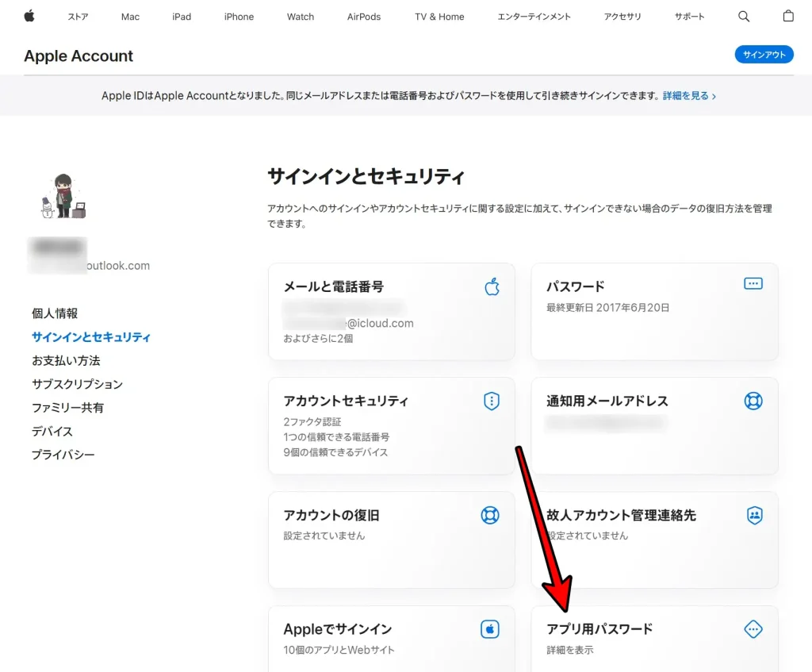Select プライバシー in the sidebar
The width and height of the screenshot is (812, 672).
pyautogui.click(x=63, y=455)
